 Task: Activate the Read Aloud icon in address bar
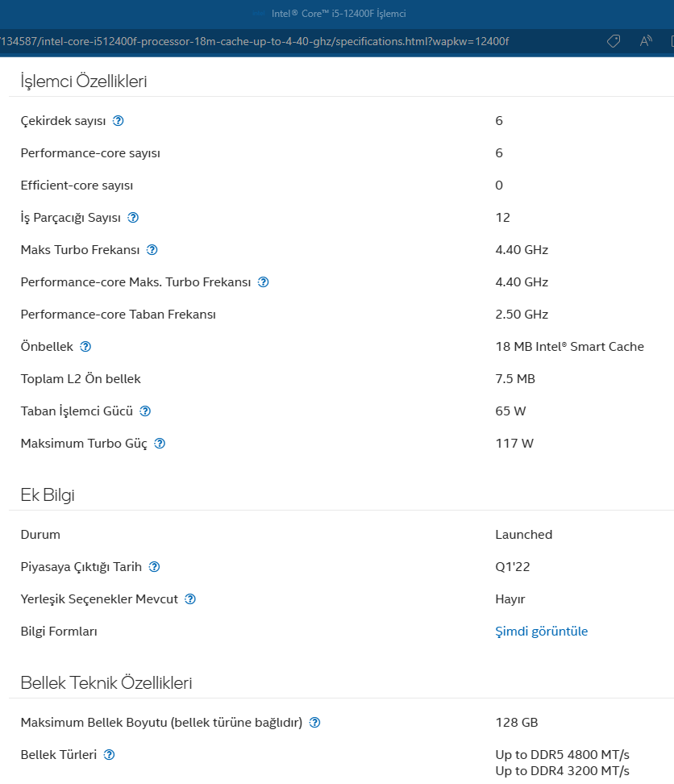click(x=646, y=41)
